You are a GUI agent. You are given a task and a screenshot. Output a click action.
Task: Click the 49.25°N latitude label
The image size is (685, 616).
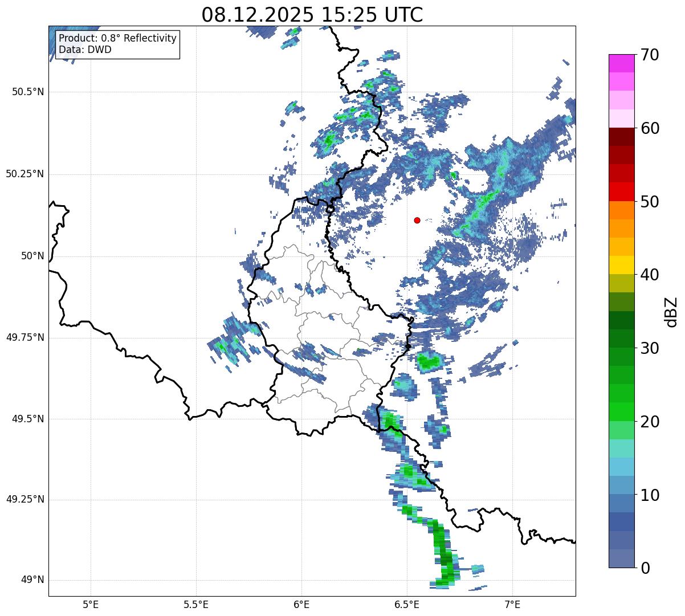coord(25,499)
